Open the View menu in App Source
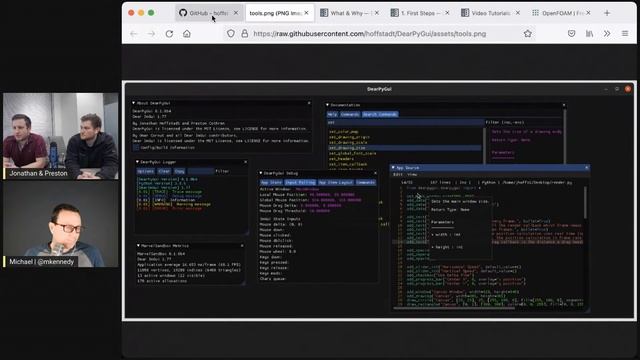Image resolution: width=640 pixels, height=360 pixels. click(x=412, y=175)
